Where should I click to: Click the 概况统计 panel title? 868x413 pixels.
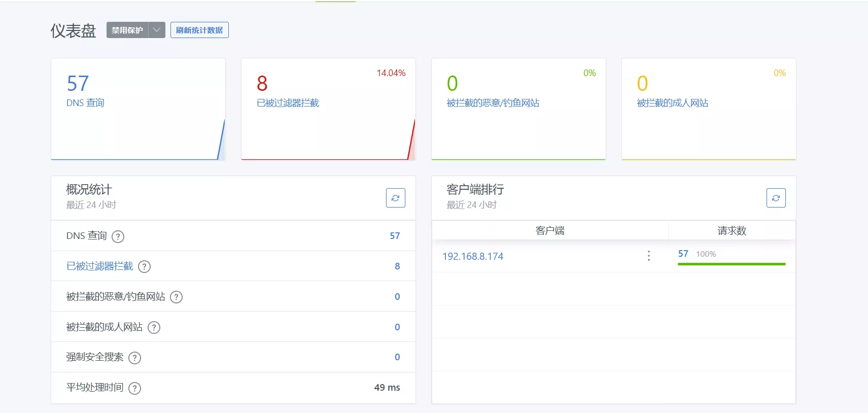89,190
